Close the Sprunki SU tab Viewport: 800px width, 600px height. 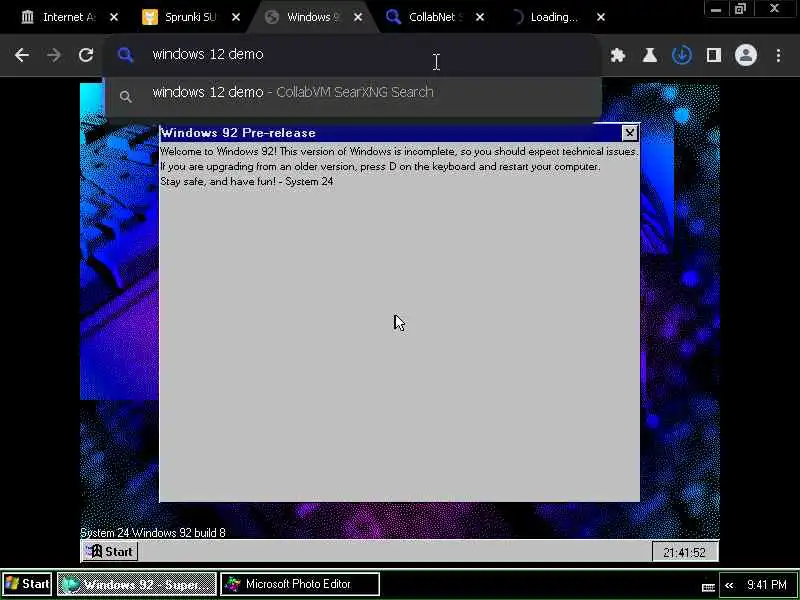coord(236,17)
